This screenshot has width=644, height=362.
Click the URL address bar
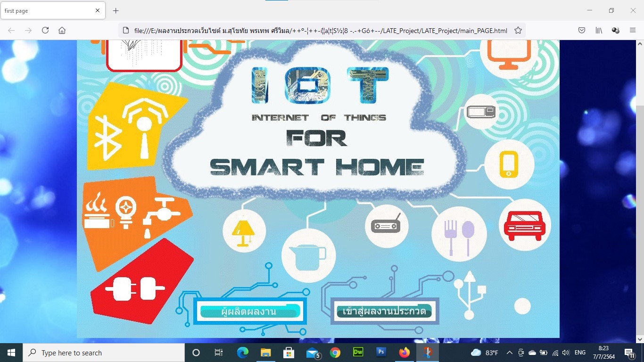[x=321, y=31]
